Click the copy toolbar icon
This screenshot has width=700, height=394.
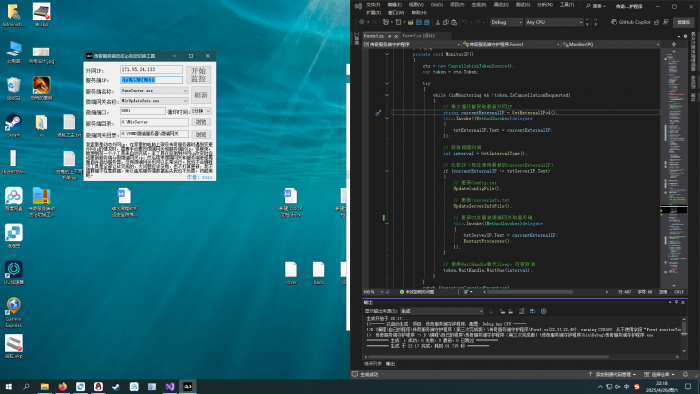click(446, 22)
